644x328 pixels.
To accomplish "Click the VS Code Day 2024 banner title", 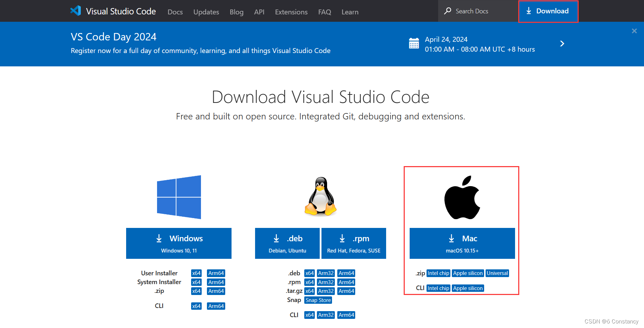I will 113,37.
